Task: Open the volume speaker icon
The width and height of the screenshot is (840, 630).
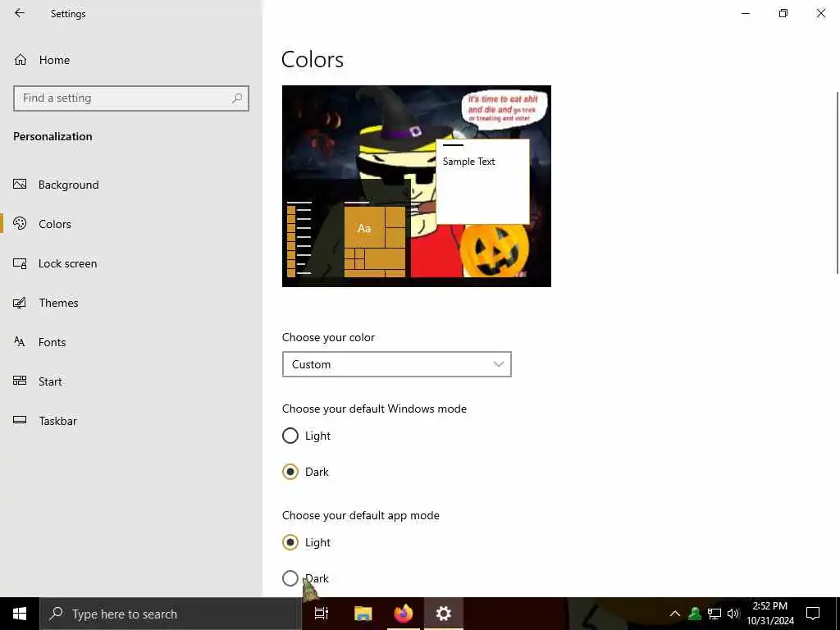Action: point(733,614)
